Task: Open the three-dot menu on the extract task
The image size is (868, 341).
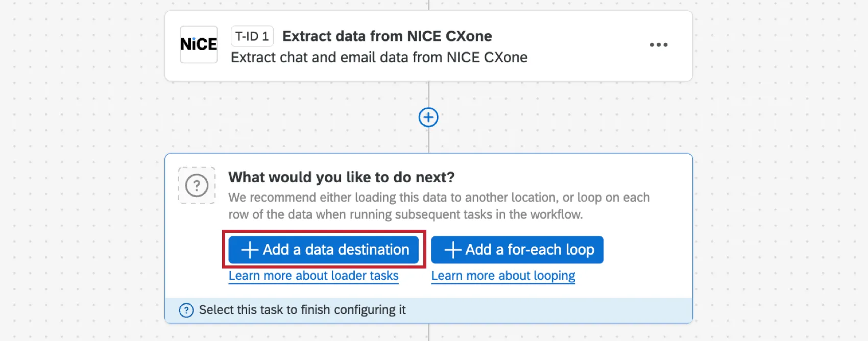Action: (x=658, y=45)
